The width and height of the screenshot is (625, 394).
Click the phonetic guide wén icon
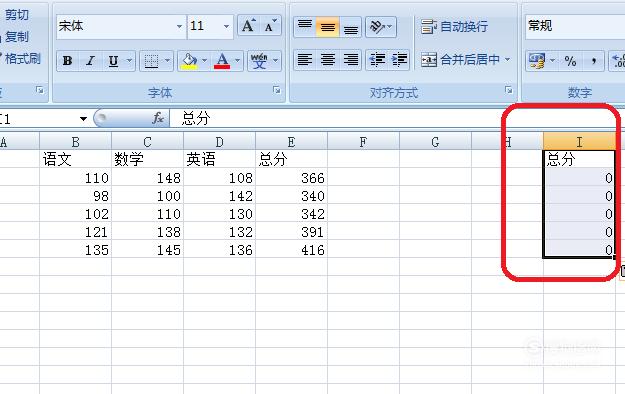259,61
